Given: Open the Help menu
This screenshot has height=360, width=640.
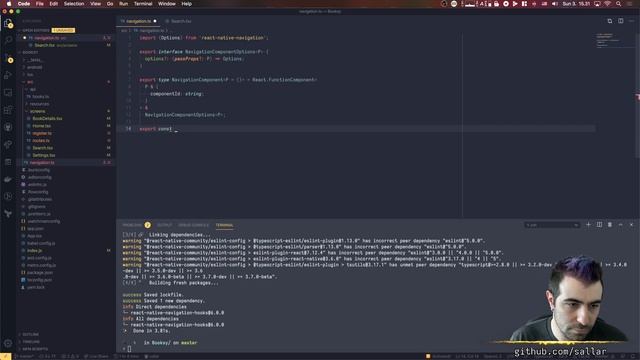Looking at the screenshot, I should pyautogui.click(x=187, y=4).
